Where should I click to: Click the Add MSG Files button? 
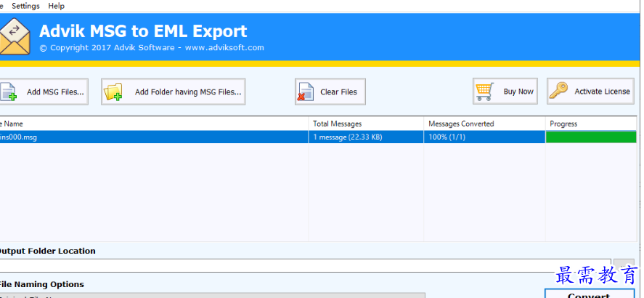coord(44,92)
